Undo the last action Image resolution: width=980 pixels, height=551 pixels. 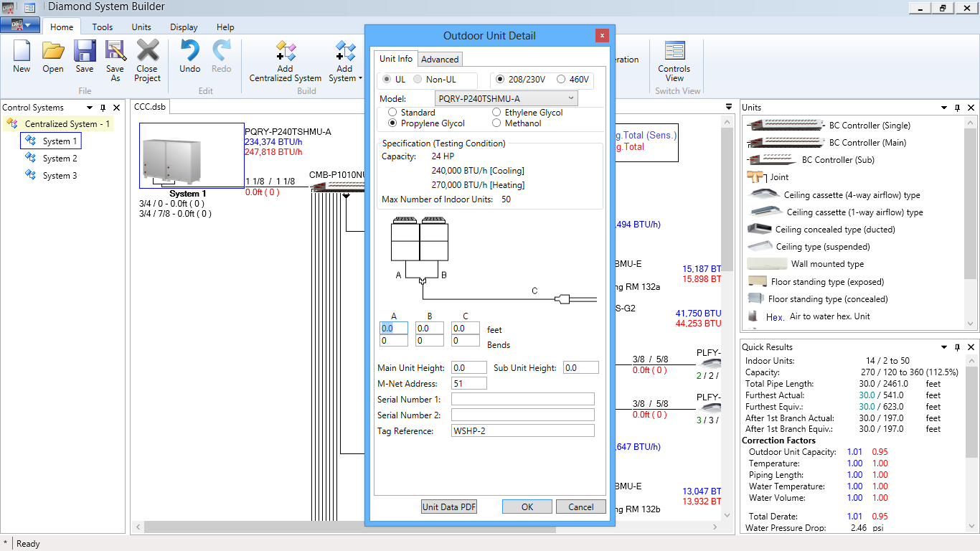click(x=189, y=57)
